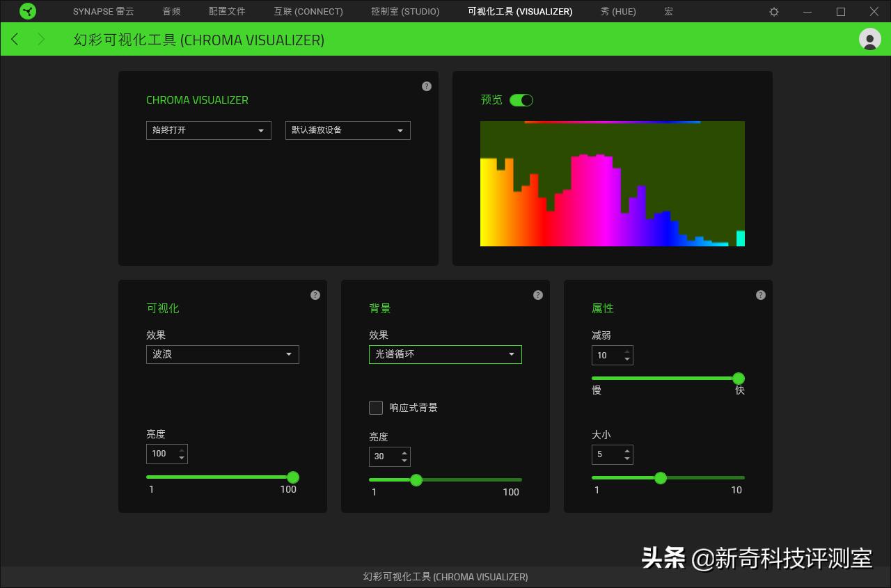Click the Razer logo icon
Screen dimensions: 891x588
pyautogui.click(x=28, y=11)
